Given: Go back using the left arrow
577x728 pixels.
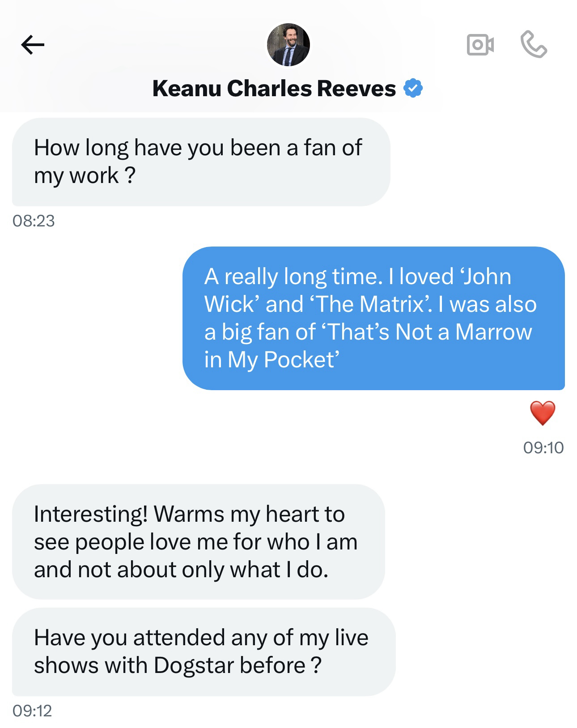Looking at the screenshot, I should click(33, 45).
